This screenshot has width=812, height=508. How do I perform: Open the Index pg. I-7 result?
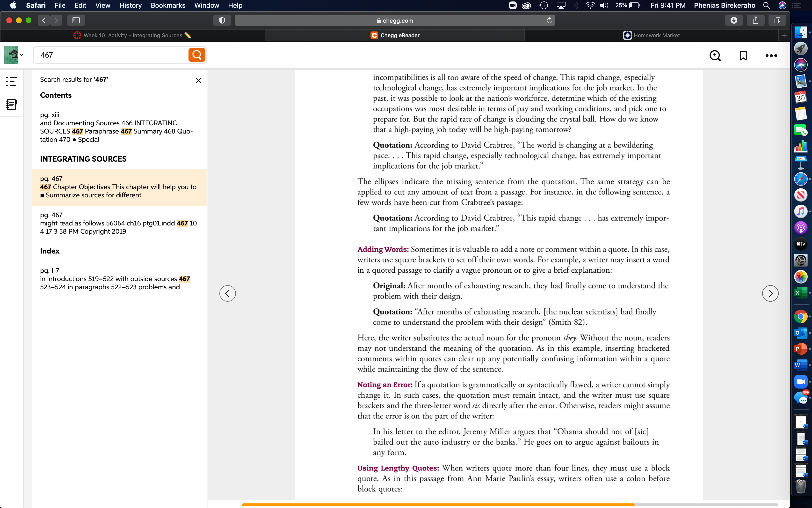119,279
